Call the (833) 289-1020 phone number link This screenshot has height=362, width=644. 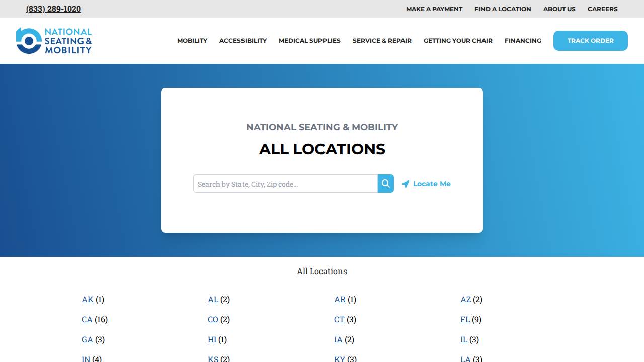(53, 9)
